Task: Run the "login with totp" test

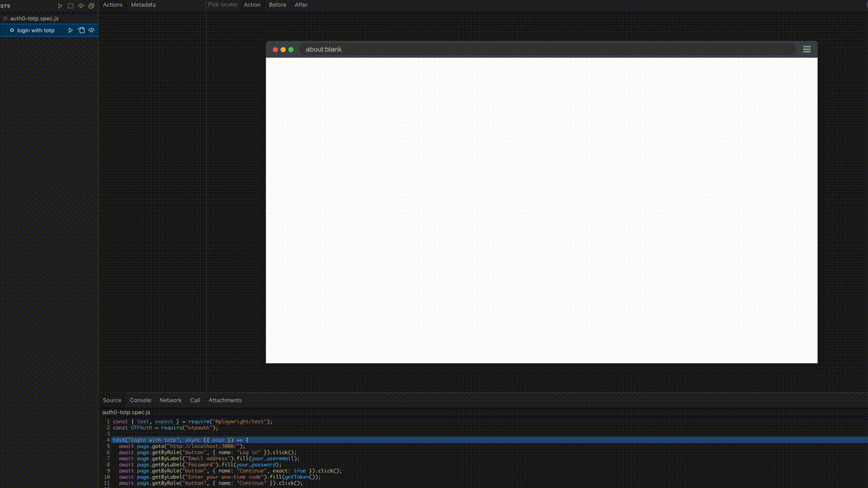Action: pos(71,30)
